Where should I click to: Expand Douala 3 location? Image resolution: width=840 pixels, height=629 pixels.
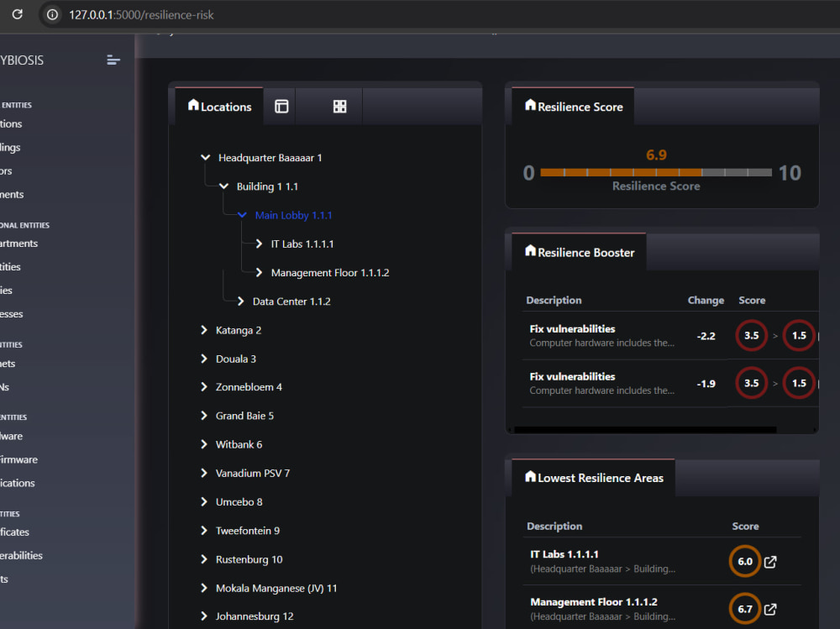click(203, 359)
